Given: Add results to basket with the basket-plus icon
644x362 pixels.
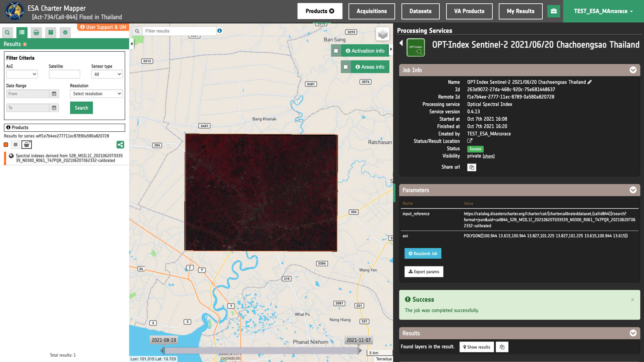Looking at the screenshot, I should 26,145.
